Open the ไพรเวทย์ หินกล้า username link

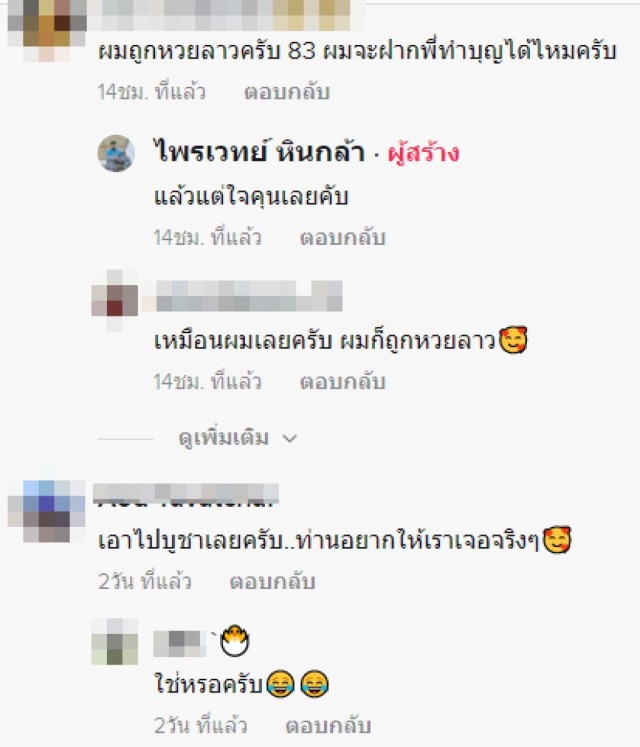click(x=259, y=151)
